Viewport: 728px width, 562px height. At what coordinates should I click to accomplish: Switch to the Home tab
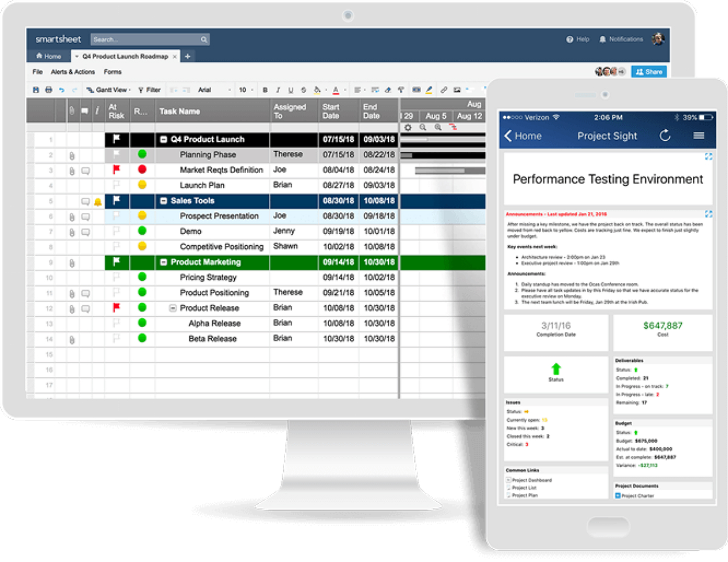click(x=49, y=56)
